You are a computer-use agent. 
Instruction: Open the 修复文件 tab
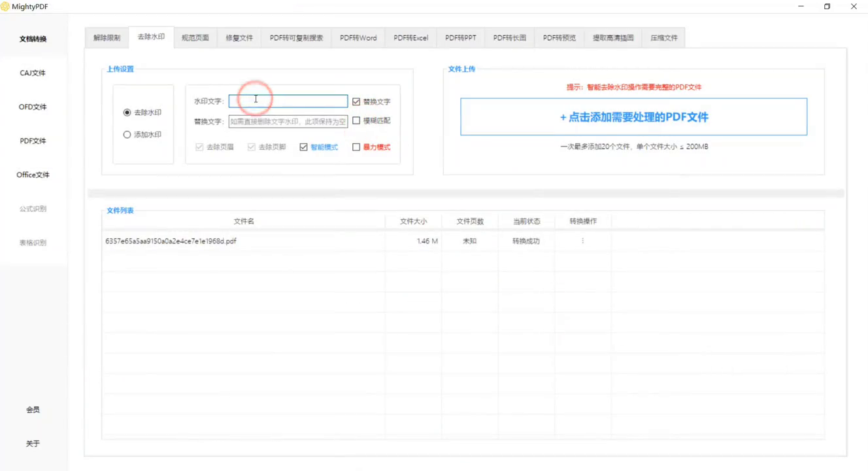[x=239, y=38]
